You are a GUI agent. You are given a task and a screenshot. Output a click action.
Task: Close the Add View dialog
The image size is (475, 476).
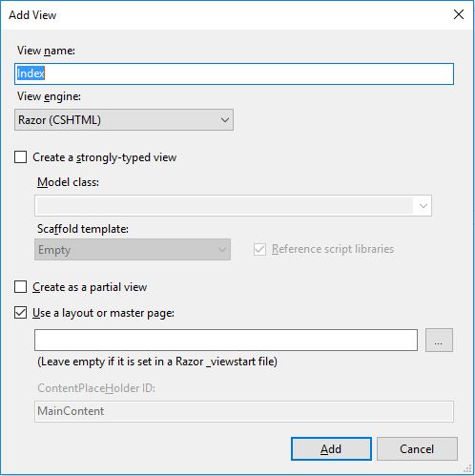point(459,14)
